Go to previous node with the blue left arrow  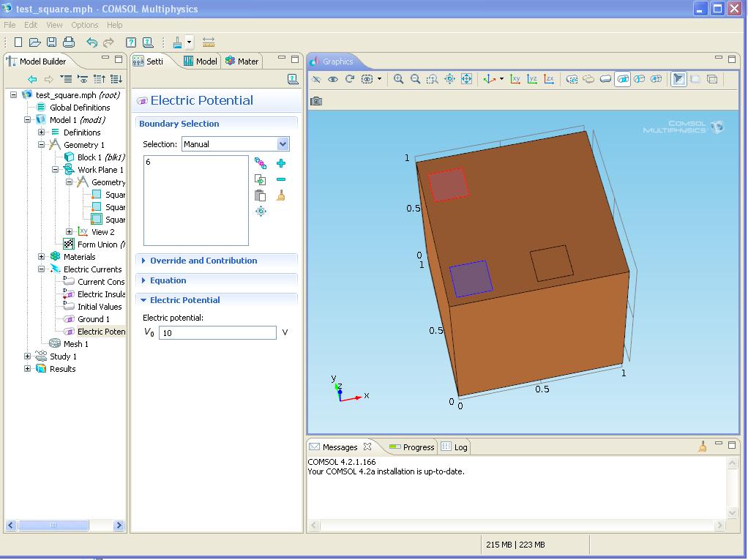32,79
